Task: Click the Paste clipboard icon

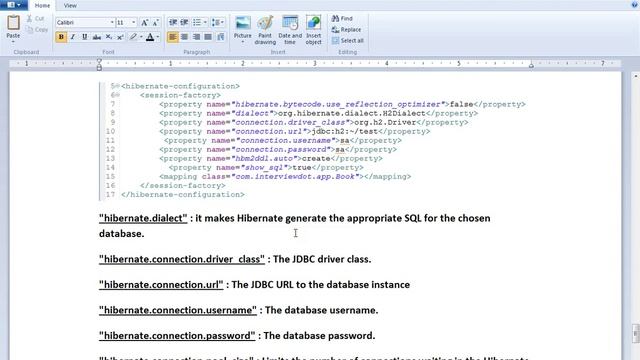Action: (x=13, y=23)
